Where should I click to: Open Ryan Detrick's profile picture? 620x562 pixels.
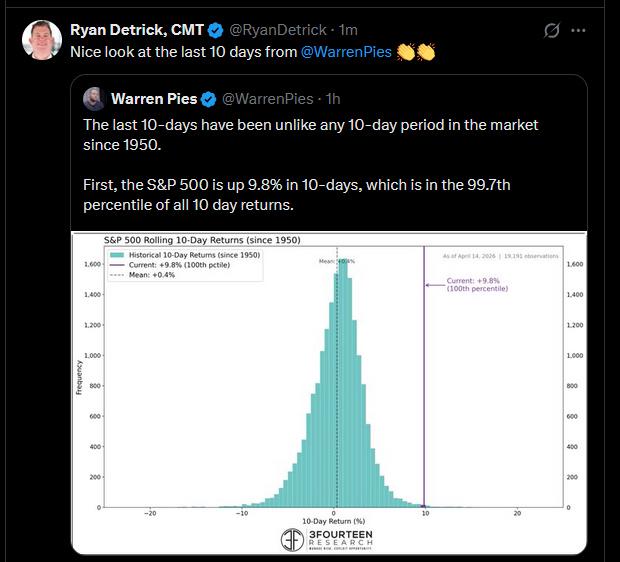pyautogui.click(x=42, y=40)
